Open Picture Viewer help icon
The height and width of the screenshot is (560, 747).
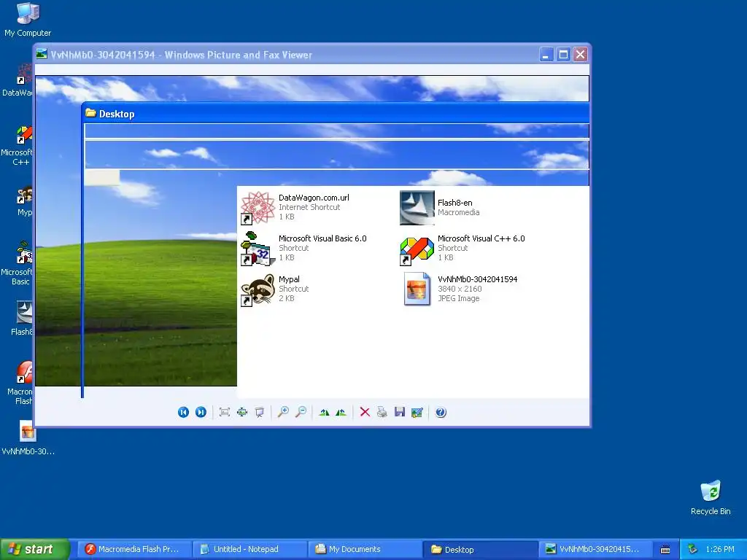coord(441,413)
